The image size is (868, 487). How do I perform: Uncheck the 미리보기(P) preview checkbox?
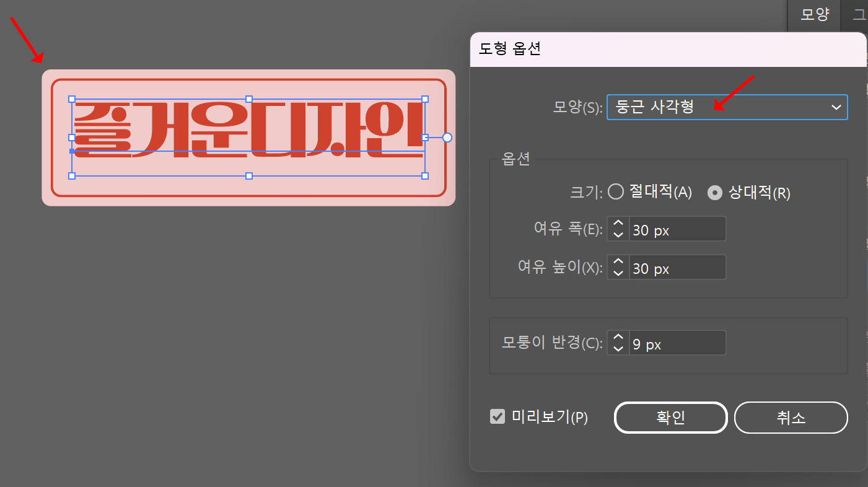pos(498,416)
